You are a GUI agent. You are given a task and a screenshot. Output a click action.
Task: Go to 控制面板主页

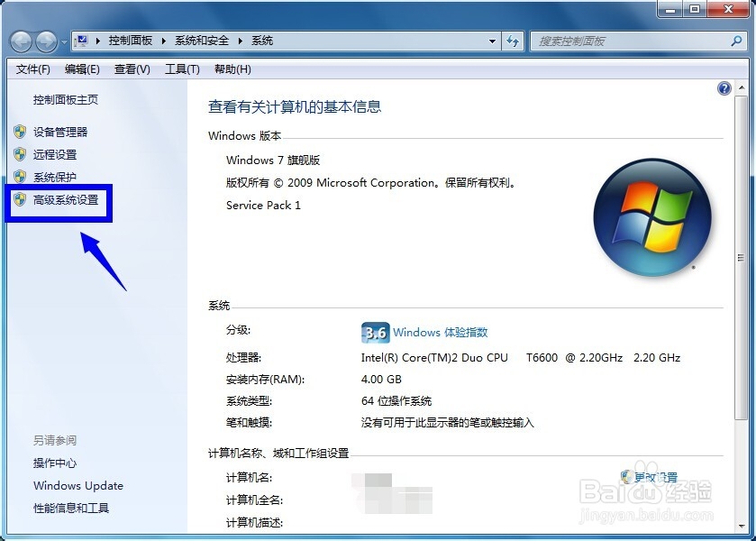(66, 100)
